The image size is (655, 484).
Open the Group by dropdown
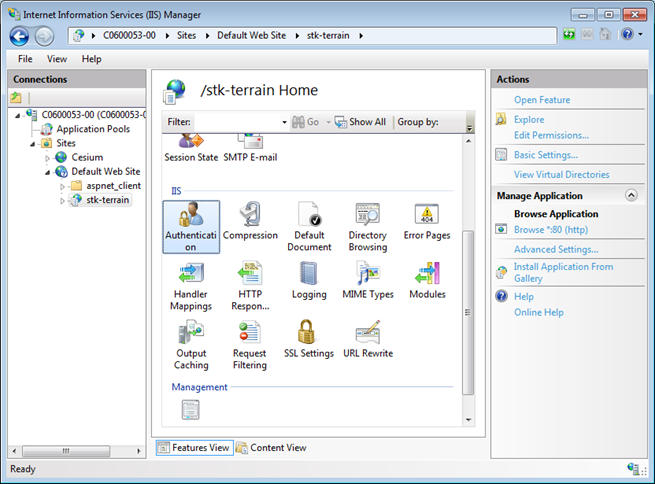[x=464, y=122]
